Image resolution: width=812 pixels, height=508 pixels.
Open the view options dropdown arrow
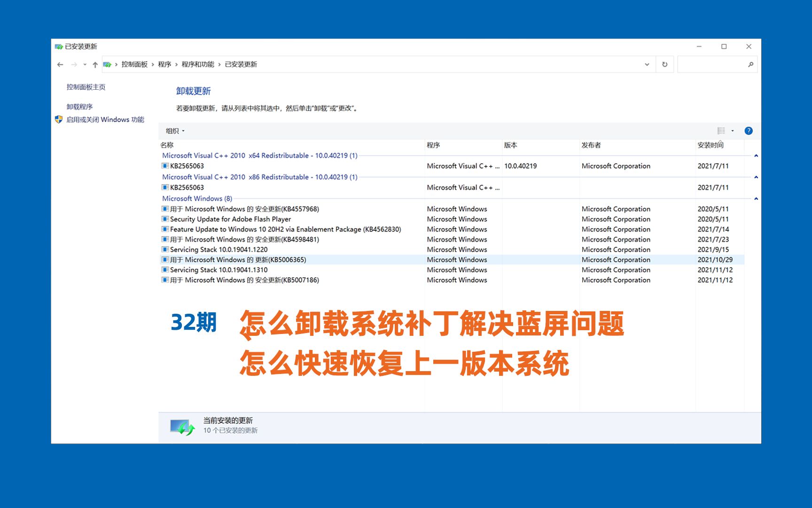pos(733,131)
